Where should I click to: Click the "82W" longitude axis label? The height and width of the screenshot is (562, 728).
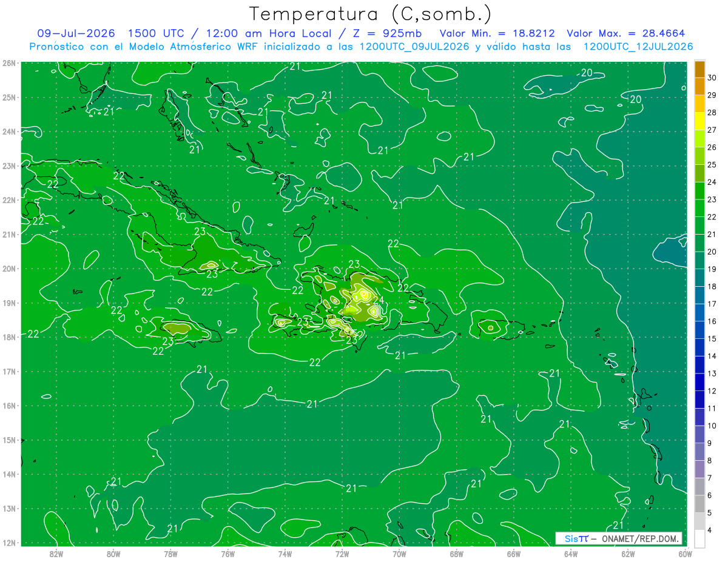click(x=56, y=554)
